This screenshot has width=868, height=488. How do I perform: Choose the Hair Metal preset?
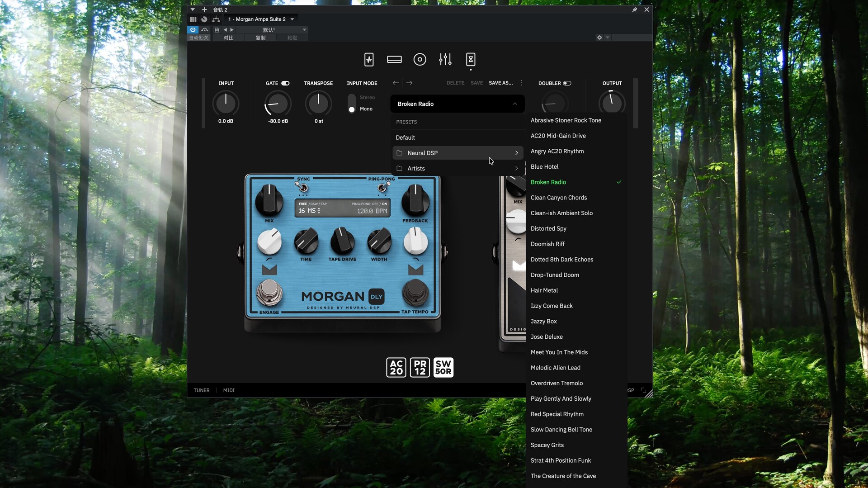coord(544,290)
